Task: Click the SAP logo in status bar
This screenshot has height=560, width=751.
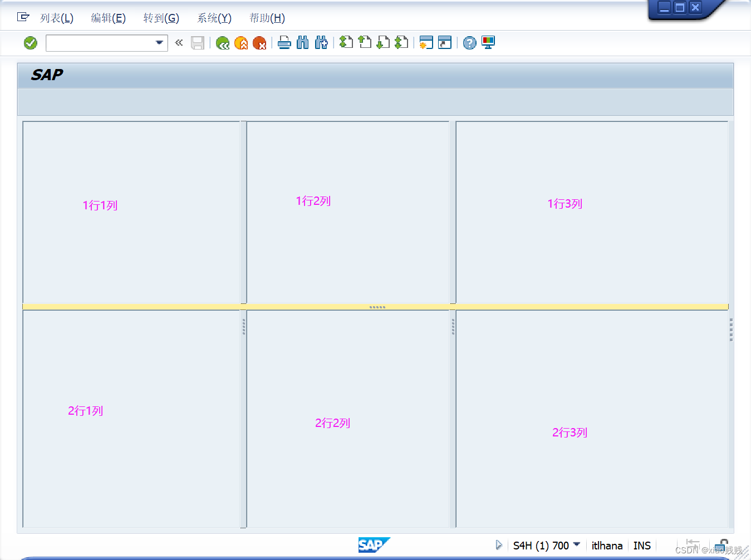Action: pyautogui.click(x=374, y=545)
